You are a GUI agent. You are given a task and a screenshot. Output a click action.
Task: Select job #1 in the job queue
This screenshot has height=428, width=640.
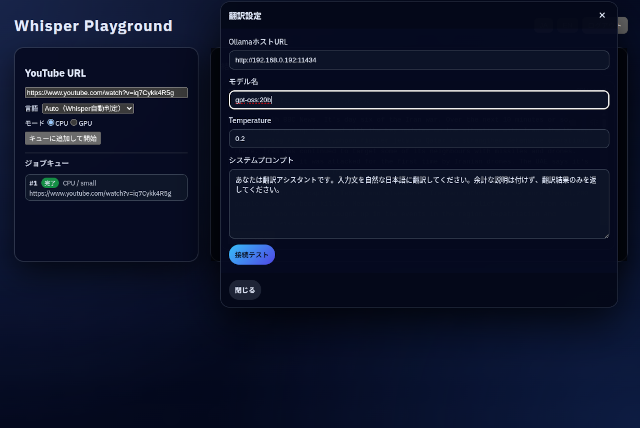(106, 188)
